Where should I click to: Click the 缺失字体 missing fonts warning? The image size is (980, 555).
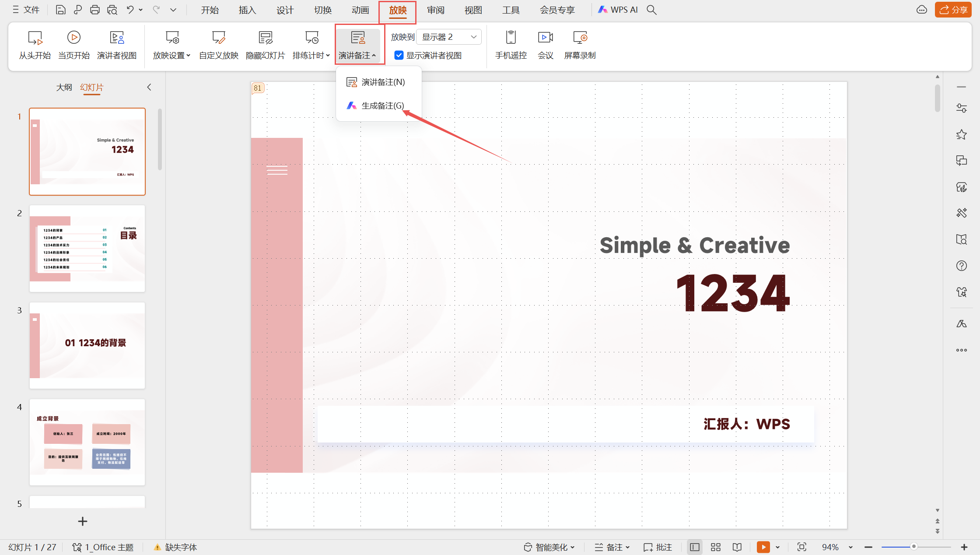point(175,547)
